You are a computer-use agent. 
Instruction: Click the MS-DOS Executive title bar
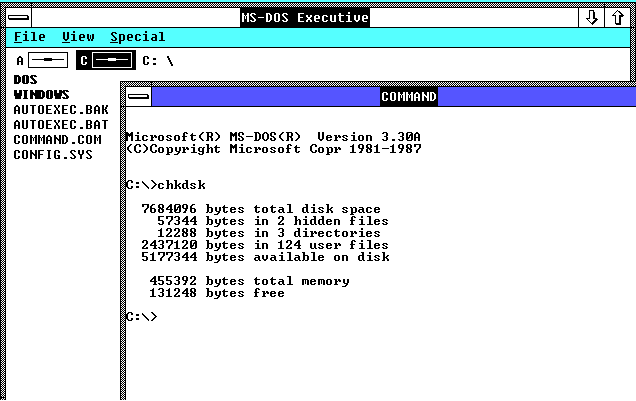tap(305, 17)
